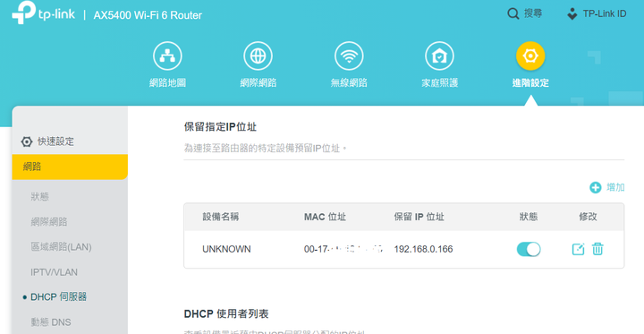Click the 進階設定 tab label
Viewport: 644px width, 334px height.
pos(530,82)
